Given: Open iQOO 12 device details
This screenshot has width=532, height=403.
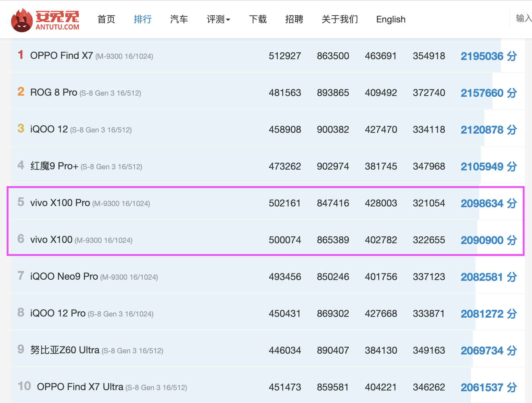Looking at the screenshot, I should [49, 129].
